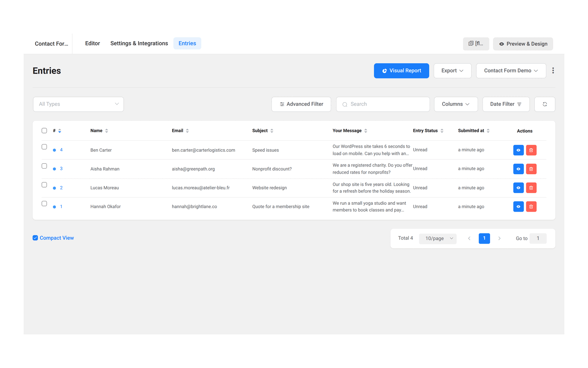
Task: Go to previous page of entries
Action: click(469, 238)
